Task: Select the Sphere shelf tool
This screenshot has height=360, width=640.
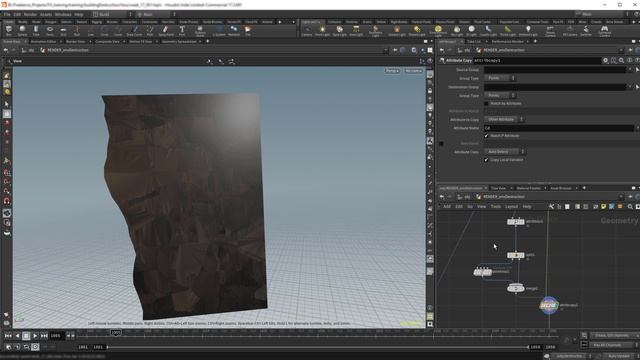Action: [x=22, y=31]
